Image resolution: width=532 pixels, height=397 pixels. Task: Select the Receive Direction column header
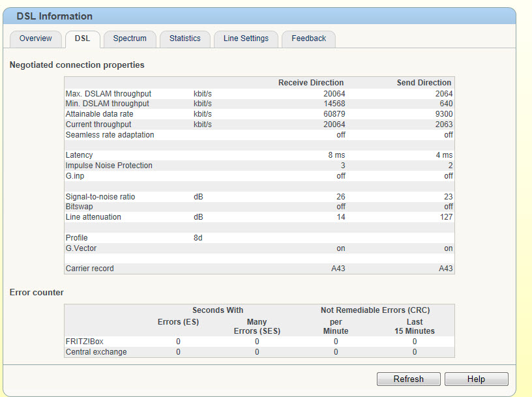point(310,83)
